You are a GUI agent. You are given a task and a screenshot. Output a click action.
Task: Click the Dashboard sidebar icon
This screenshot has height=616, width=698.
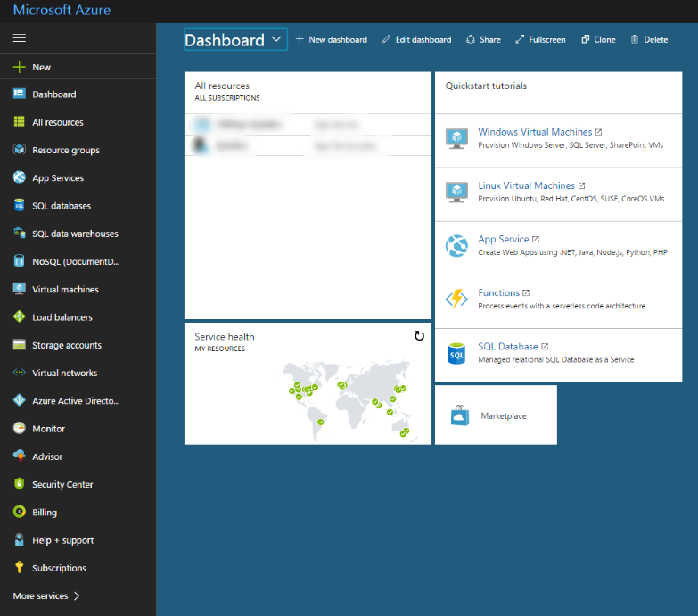point(19,94)
